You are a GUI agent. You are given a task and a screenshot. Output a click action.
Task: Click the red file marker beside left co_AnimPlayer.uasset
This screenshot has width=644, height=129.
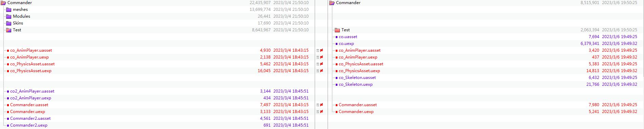[8, 50]
